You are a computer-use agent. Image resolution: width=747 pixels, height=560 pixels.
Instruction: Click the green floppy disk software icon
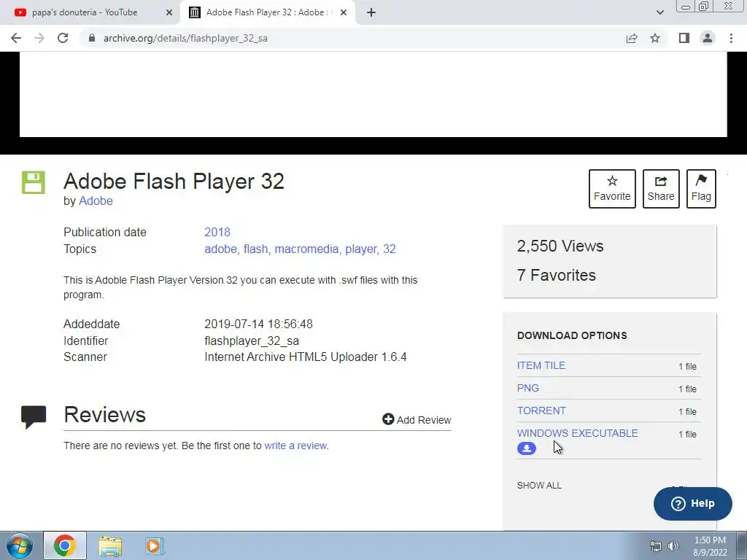point(34,182)
